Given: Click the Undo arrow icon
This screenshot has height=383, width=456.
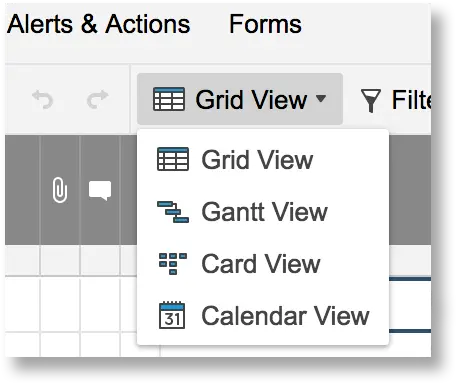Looking at the screenshot, I should pyautogui.click(x=43, y=99).
